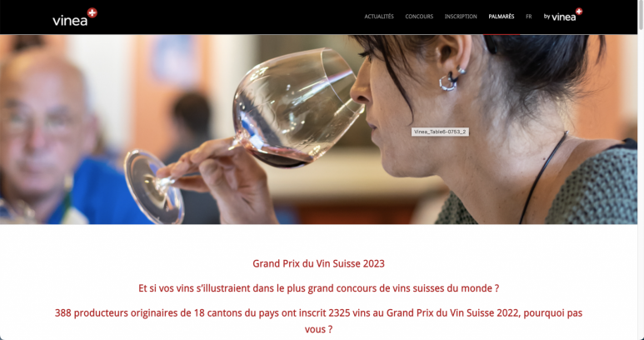This screenshot has height=340, width=644.
Task: Click the text about 388 producteurs
Action: 318,321
